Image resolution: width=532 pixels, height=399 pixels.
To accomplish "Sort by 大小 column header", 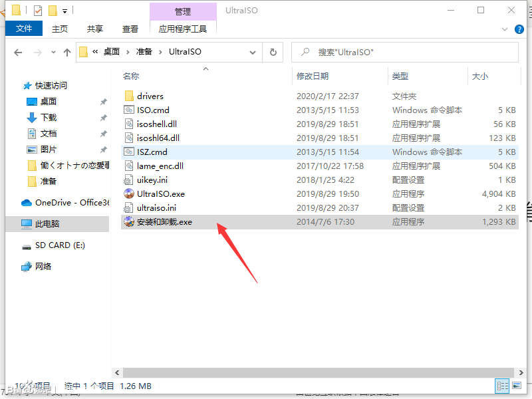I will pos(494,76).
